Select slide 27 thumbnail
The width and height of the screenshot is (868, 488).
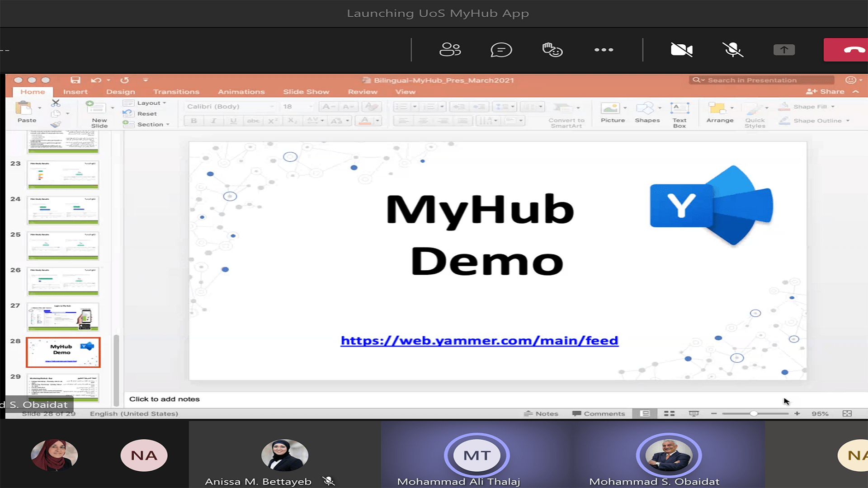coord(63,317)
